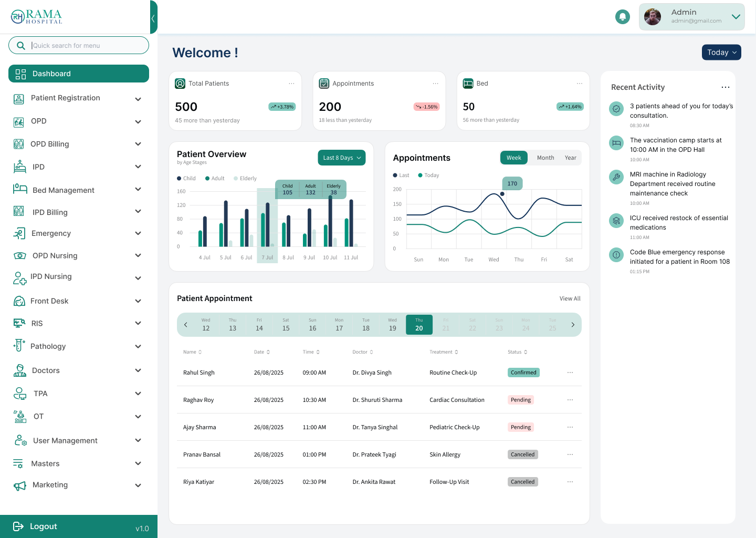Click the Front Desk headset icon

tap(19, 301)
